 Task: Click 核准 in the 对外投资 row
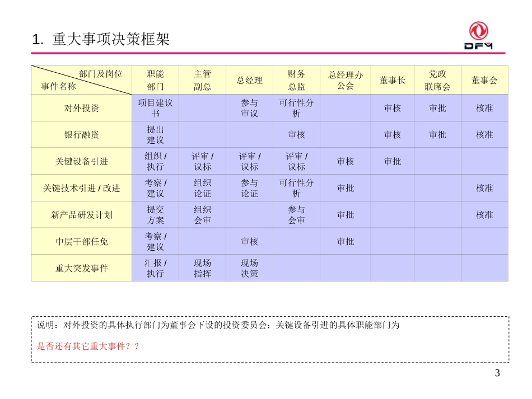(x=484, y=108)
